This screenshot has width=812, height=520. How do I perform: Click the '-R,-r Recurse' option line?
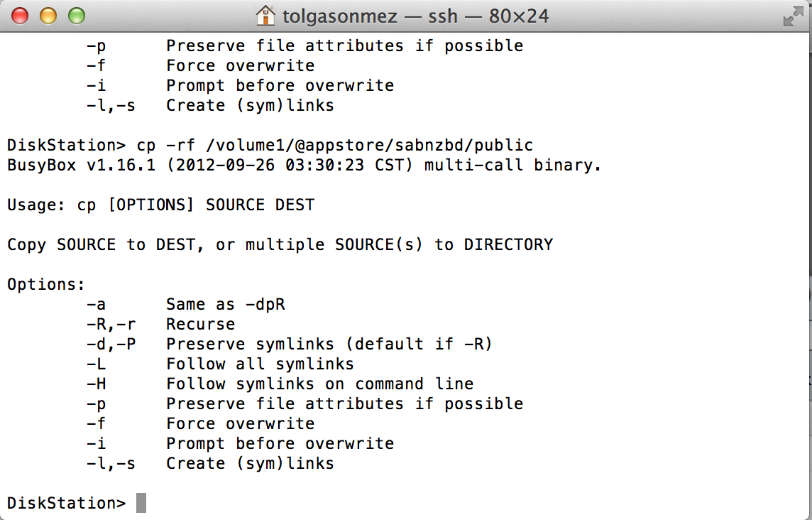[160, 324]
